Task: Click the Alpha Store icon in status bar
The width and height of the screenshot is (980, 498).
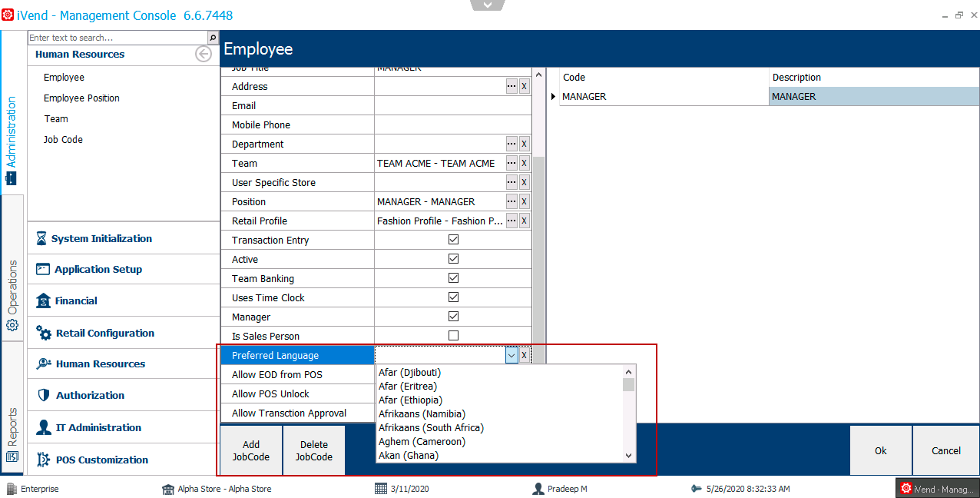Action: pyautogui.click(x=168, y=489)
